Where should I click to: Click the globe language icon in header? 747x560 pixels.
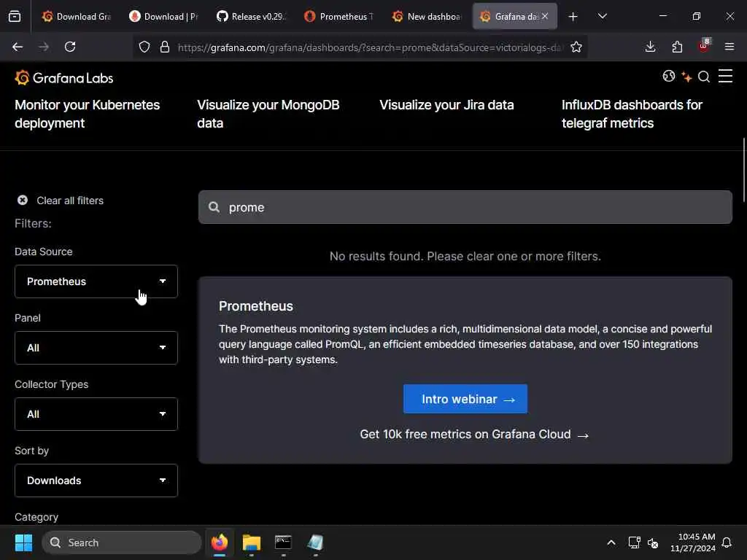(x=668, y=76)
